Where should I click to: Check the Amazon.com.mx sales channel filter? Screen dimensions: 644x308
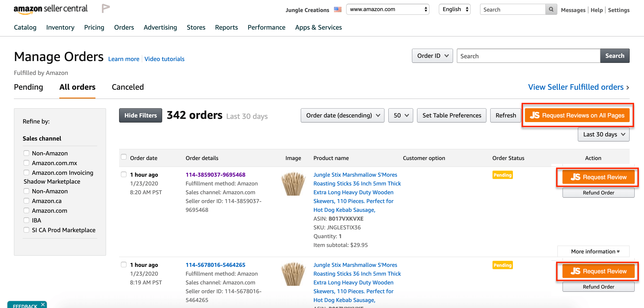[x=26, y=163]
